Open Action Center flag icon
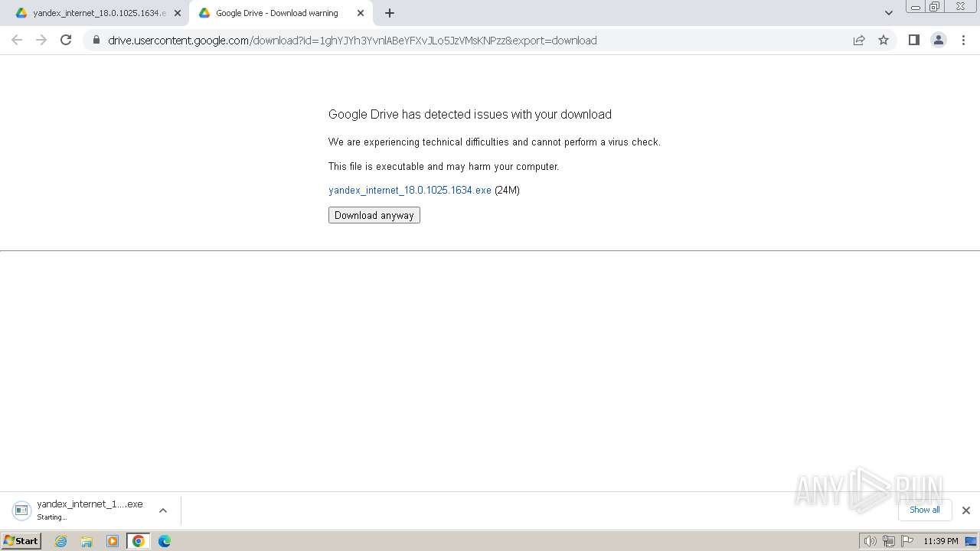This screenshot has width=980, height=551. pos(907,541)
